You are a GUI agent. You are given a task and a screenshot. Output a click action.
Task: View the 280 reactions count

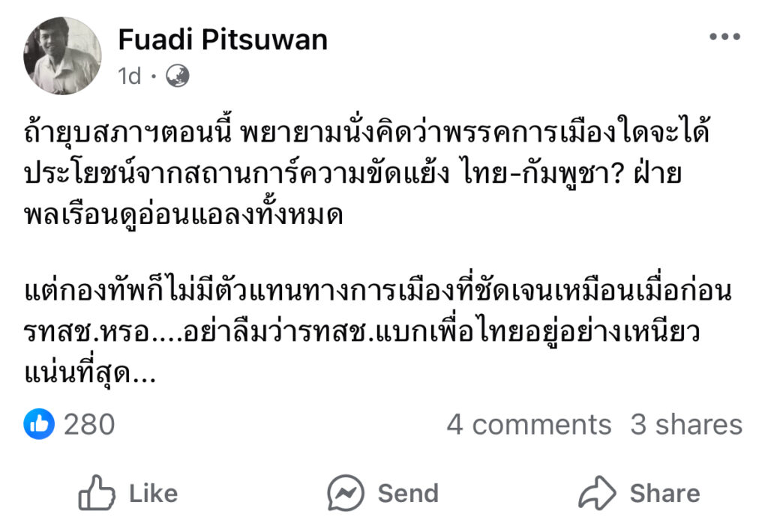tap(89, 425)
